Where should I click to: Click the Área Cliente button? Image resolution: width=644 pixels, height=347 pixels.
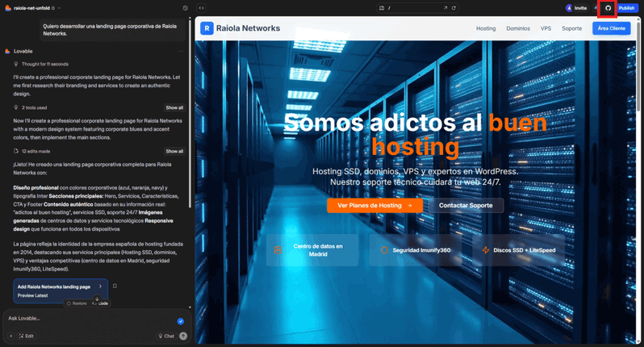point(611,28)
